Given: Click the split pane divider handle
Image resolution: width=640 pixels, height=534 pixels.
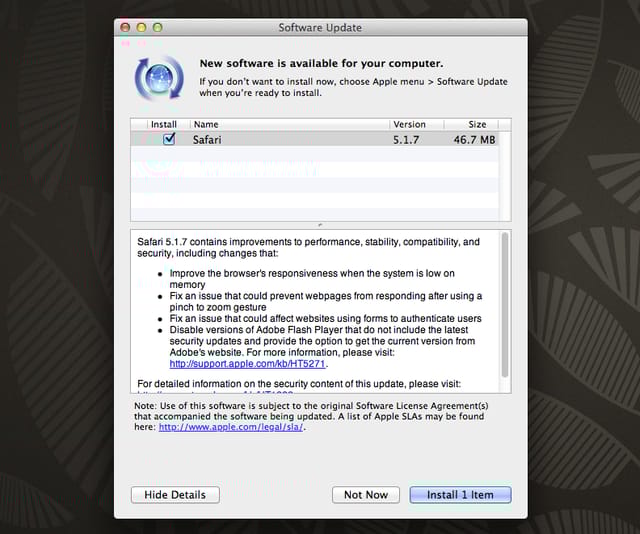Looking at the screenshot, I should click(x=320, y=225).
